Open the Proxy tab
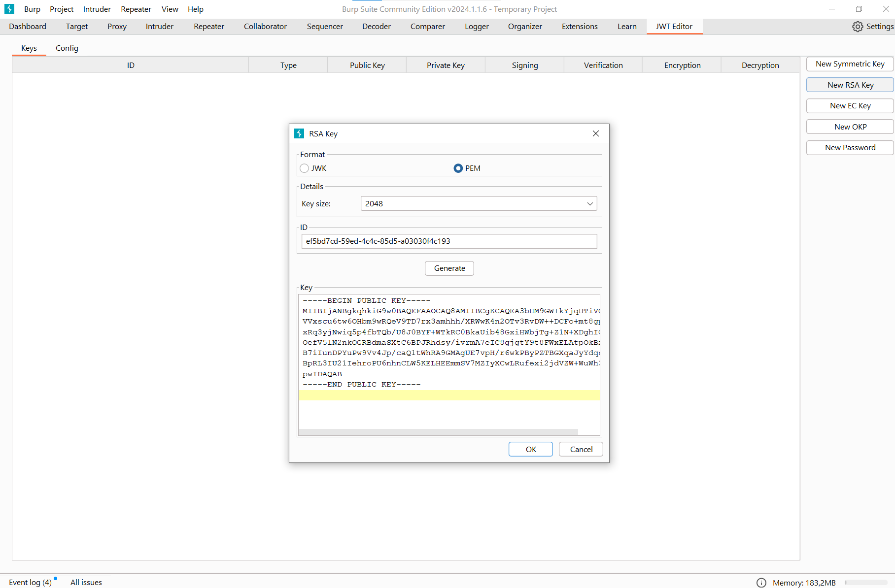Image resolution: width=895 pixels, height=588 pixels. coord(117,27)
